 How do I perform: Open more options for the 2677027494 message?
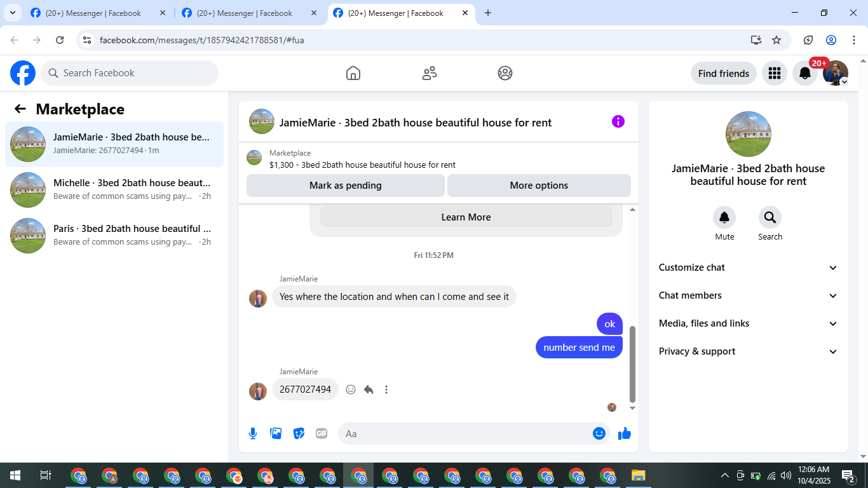click(x=386, y=390)
